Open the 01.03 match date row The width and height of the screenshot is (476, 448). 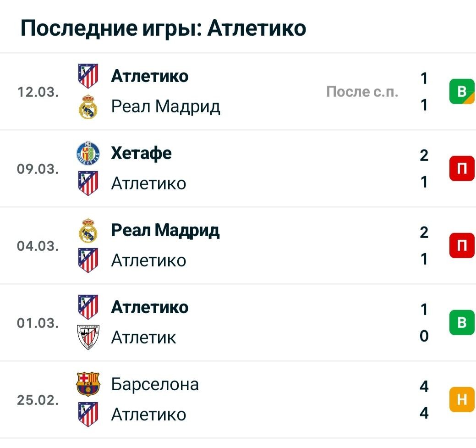click(x=238, y=322)
